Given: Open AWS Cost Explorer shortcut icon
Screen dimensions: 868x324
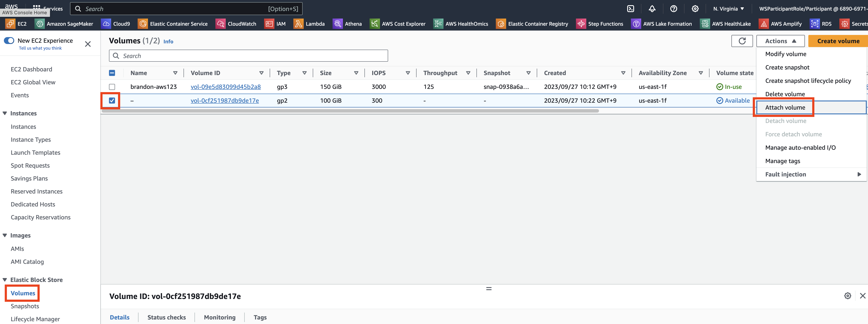Looking at the screenshot, I should coord(374,24).
